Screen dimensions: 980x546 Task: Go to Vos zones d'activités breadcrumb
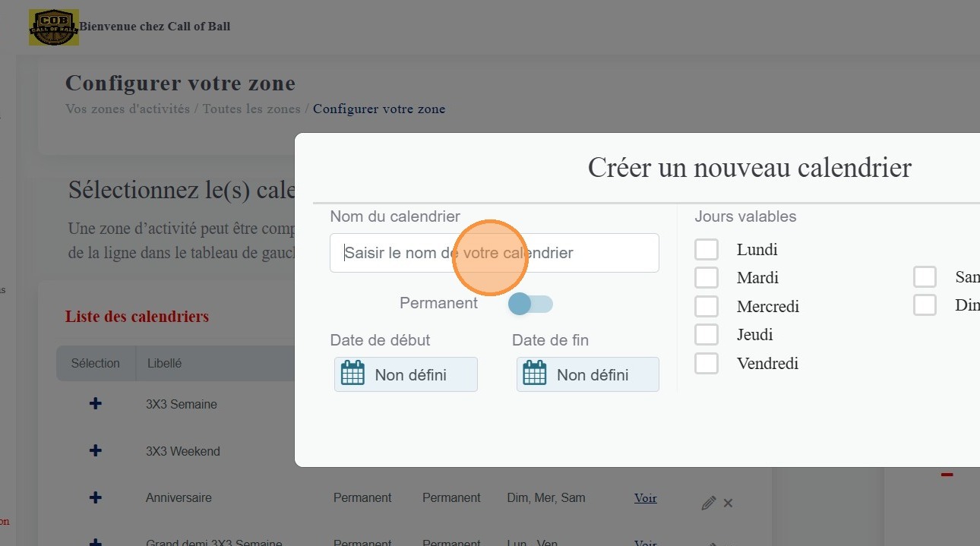[x=128, y=109]
